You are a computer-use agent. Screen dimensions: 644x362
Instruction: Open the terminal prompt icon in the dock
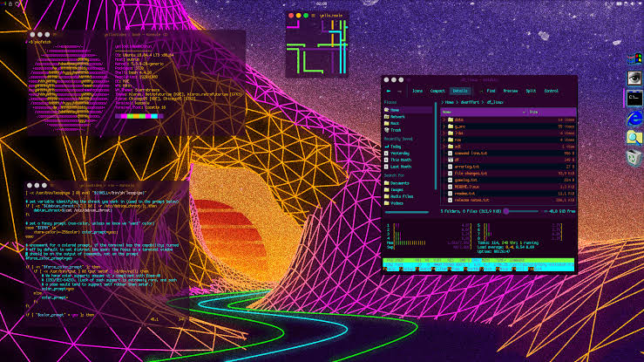(634, 99)
